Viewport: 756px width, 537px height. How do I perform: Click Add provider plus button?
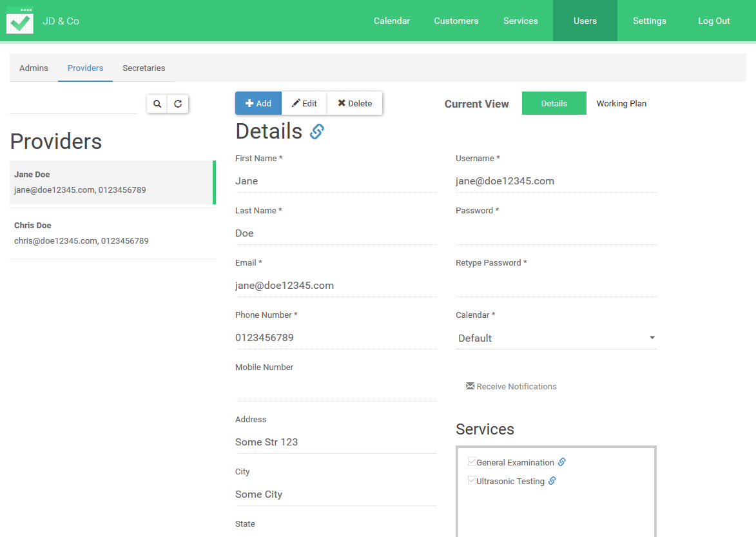258,103
